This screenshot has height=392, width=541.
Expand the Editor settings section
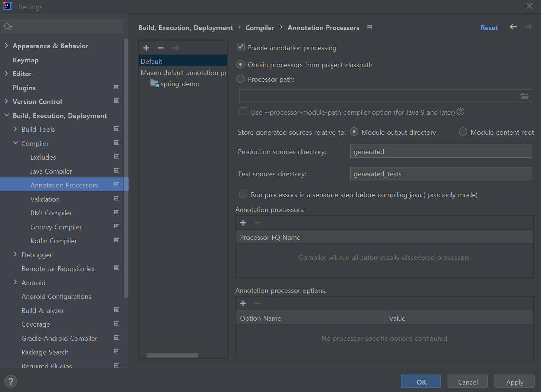pyautogui.click(x=6, y=73)
